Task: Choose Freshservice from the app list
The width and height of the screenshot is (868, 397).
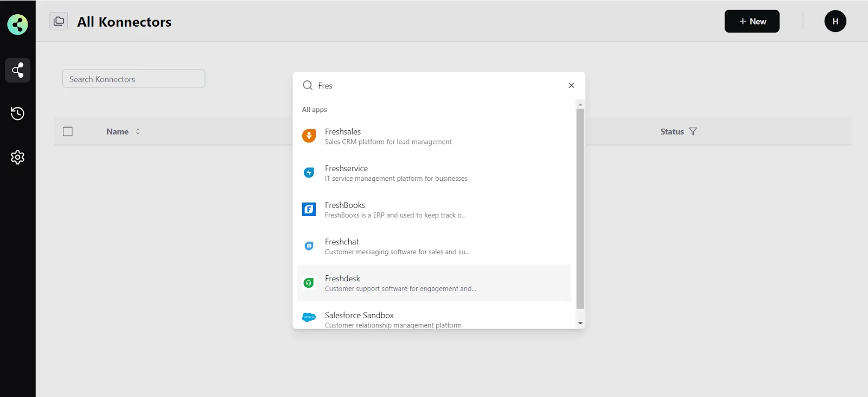Action: coord(434,173)
